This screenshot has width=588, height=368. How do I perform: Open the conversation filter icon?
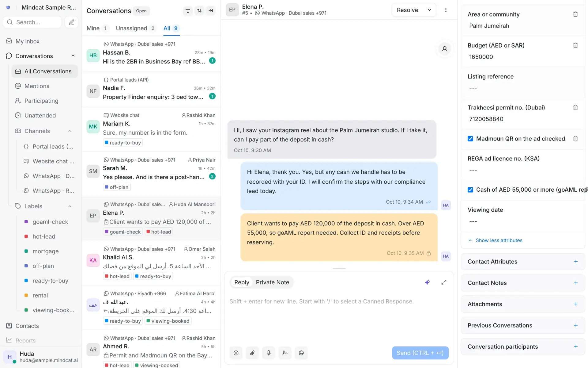[x=188, y=11]
